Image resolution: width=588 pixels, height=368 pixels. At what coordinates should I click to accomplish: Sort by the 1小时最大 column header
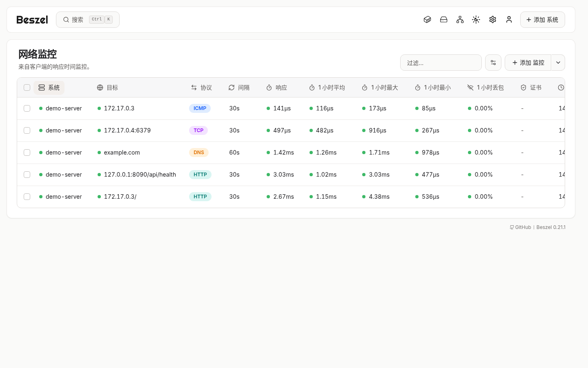pos(380,88)
